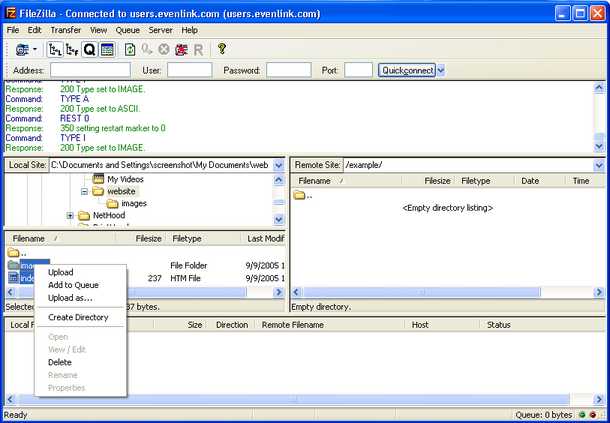Click the FileZilla icon in the title bar
610x423 pixels.
click(11, 14)
